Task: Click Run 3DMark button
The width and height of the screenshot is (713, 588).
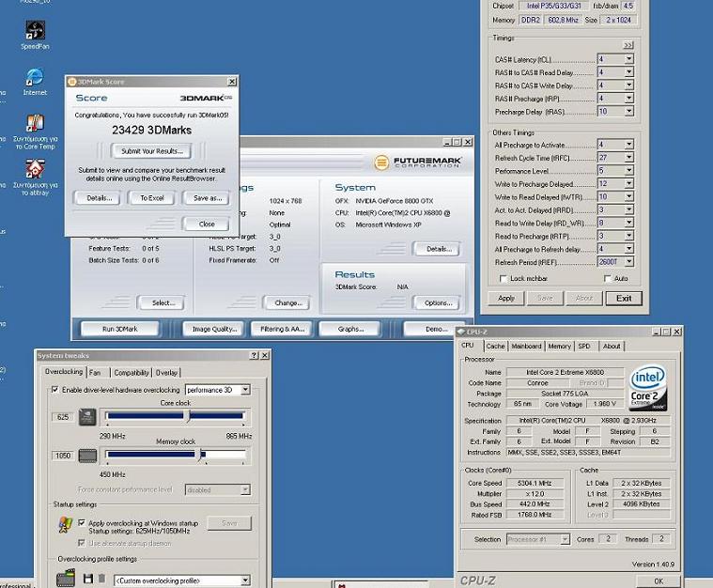Action: coord(120,329)
